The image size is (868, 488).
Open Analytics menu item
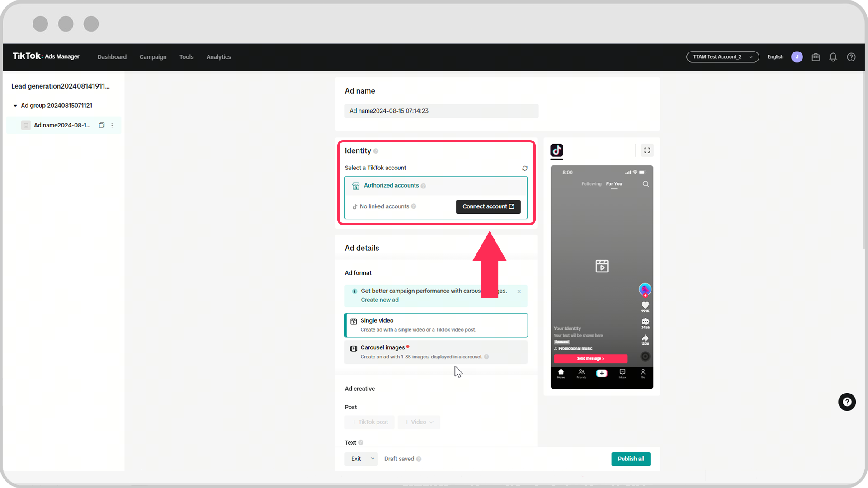(x=218, y=56)
